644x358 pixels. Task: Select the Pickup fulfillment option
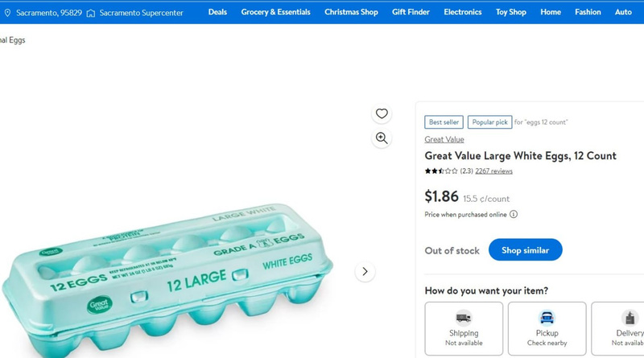pyautogui.click(x=547, y=328)
